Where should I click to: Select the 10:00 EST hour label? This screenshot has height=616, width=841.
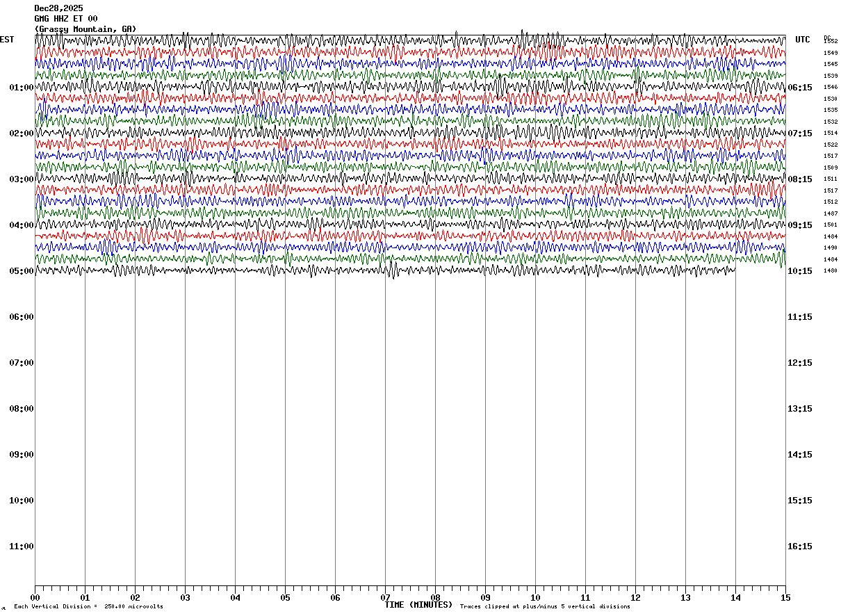pyautogui.click(x=22, y=501)
